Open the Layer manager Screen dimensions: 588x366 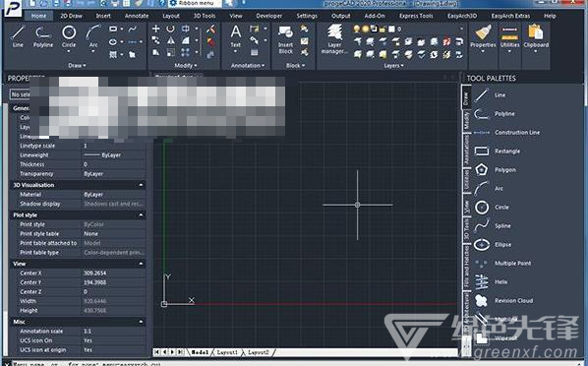pyautogui.click(x=334, y=39)
